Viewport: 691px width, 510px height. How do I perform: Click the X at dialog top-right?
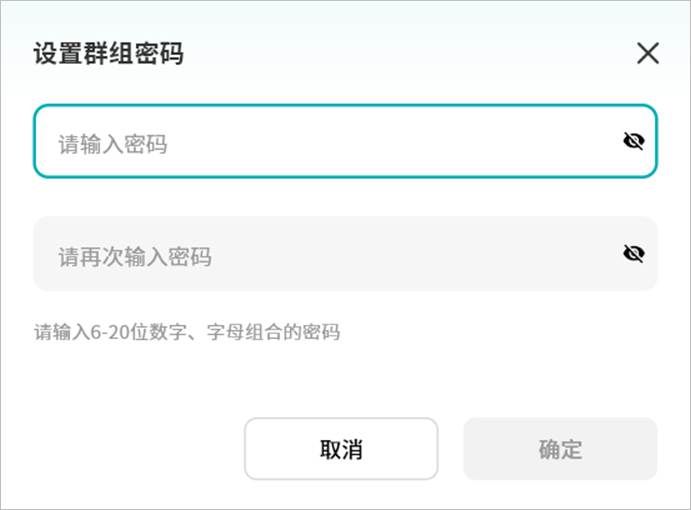[648, 53]
